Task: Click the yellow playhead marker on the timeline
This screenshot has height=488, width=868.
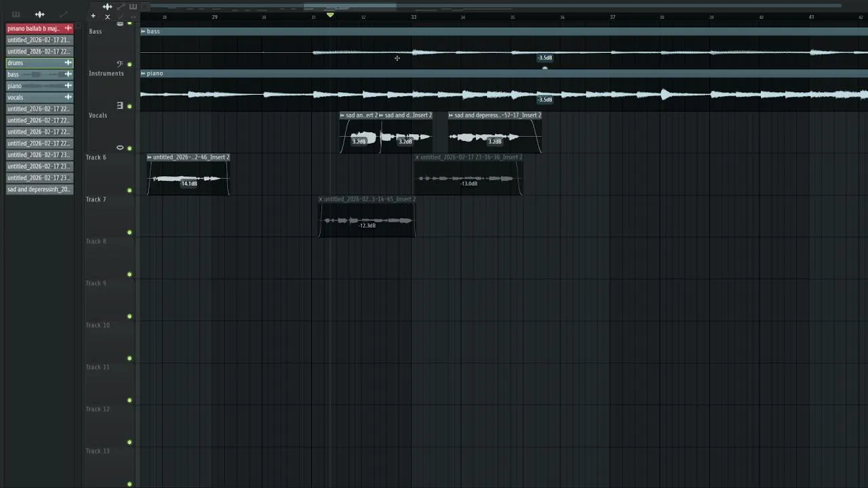Action: coord(330,15)
